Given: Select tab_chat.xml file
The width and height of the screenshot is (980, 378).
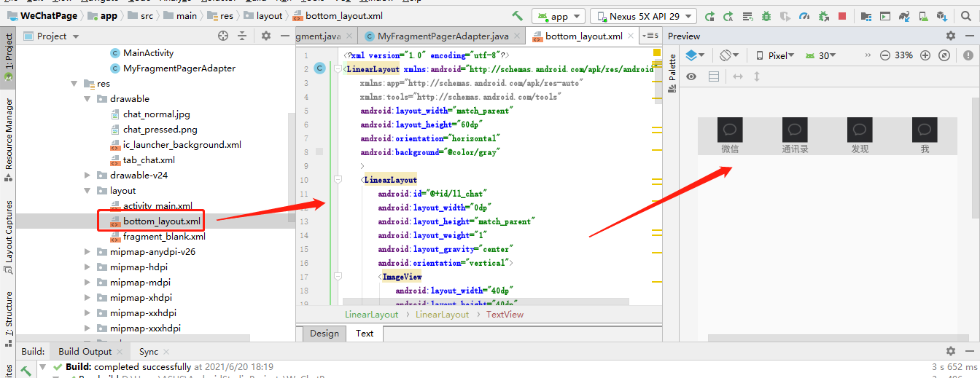Looking at the screenshot, I should (148, 160).
